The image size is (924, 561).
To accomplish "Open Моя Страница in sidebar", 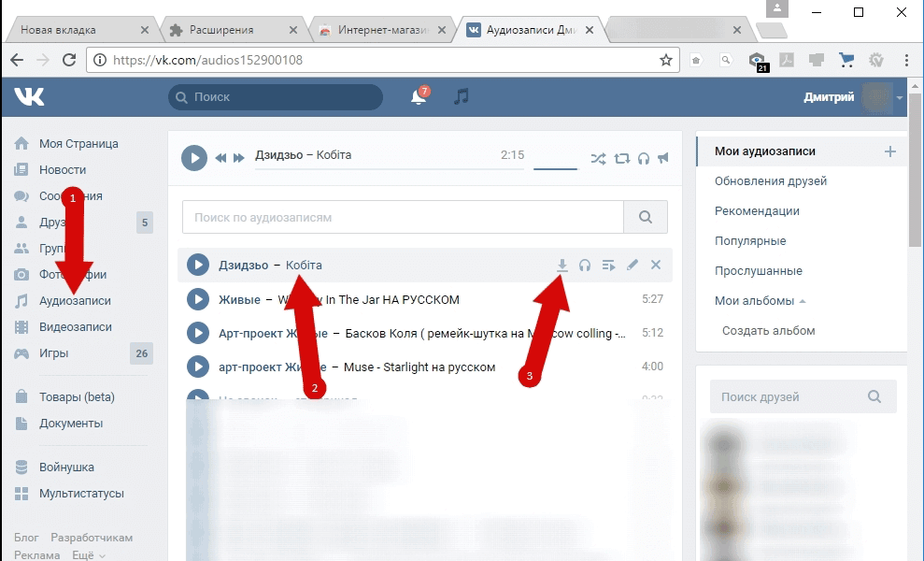I will click(78, 143).
